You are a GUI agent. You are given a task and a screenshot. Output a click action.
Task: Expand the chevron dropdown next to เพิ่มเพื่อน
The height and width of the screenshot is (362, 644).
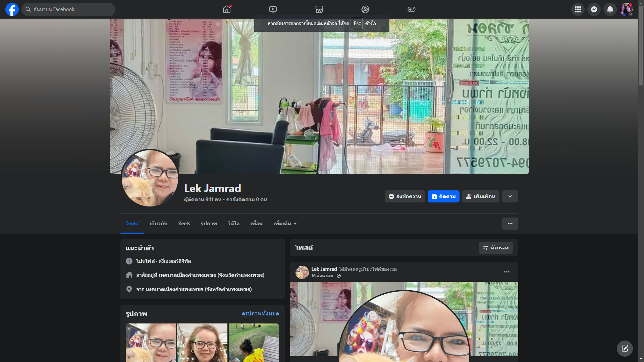point(510,196)
